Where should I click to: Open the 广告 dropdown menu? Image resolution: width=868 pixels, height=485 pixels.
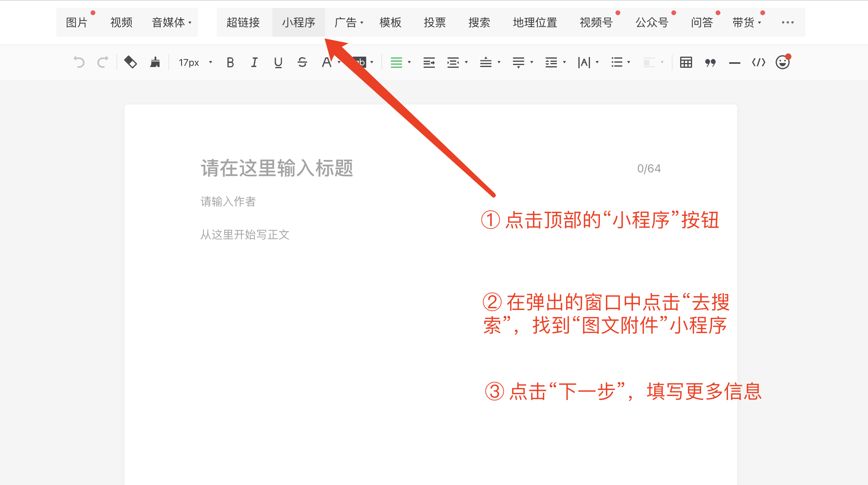click(x=349, y=22)
